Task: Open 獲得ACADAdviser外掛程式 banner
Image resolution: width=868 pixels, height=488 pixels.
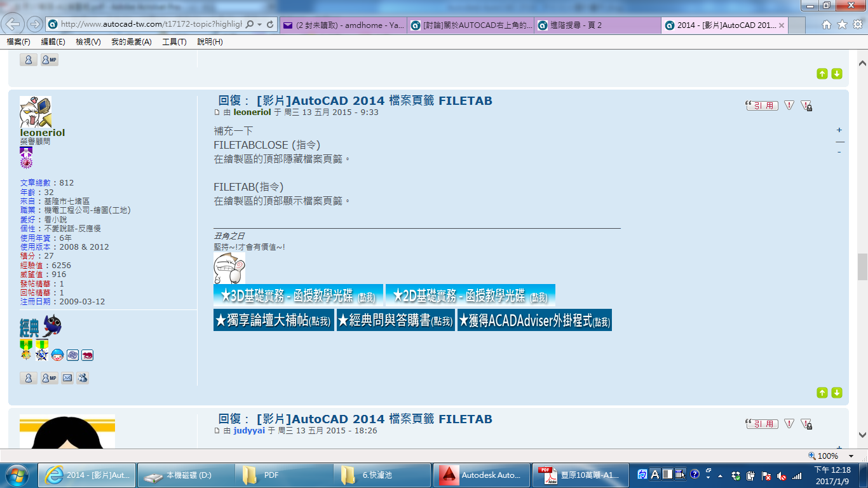Action: 534,320
